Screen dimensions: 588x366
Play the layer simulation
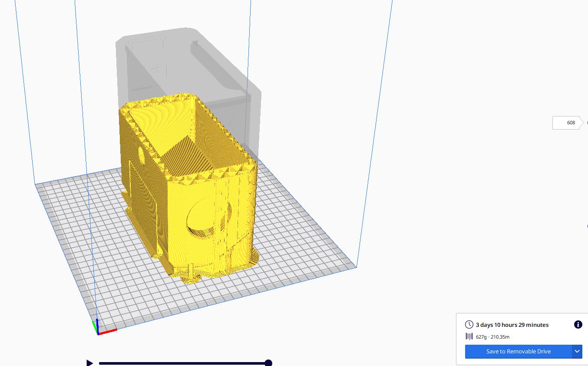[x=89, y=363]
